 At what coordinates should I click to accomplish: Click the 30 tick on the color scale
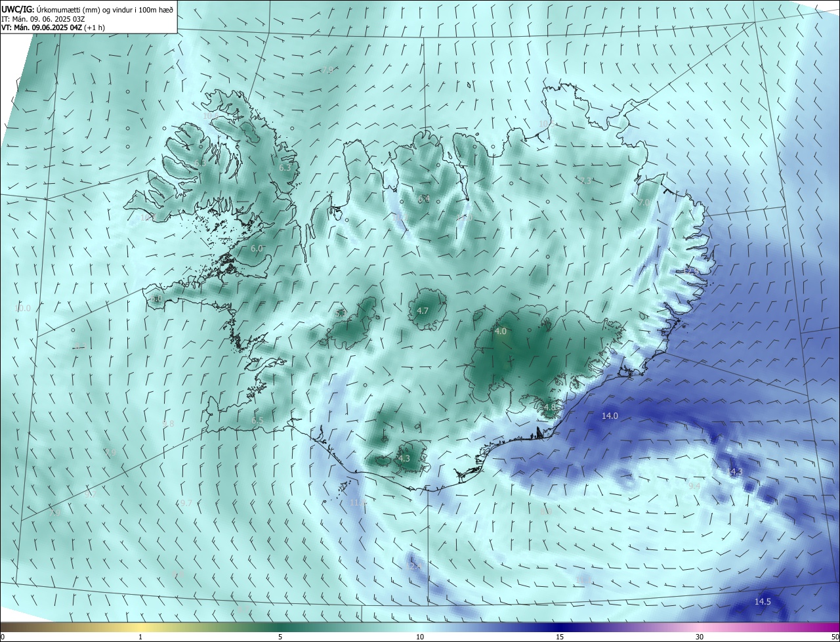pyautogui.click(x=700, y=637)
